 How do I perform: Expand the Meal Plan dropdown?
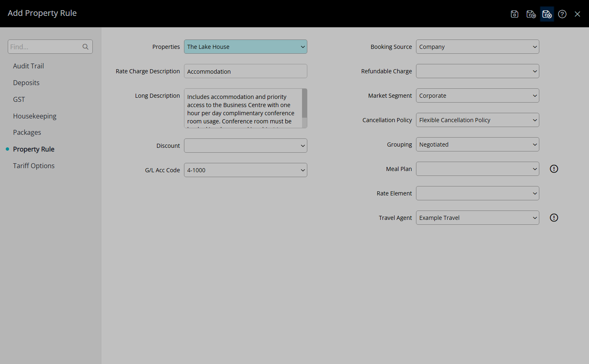click(477, 169)
